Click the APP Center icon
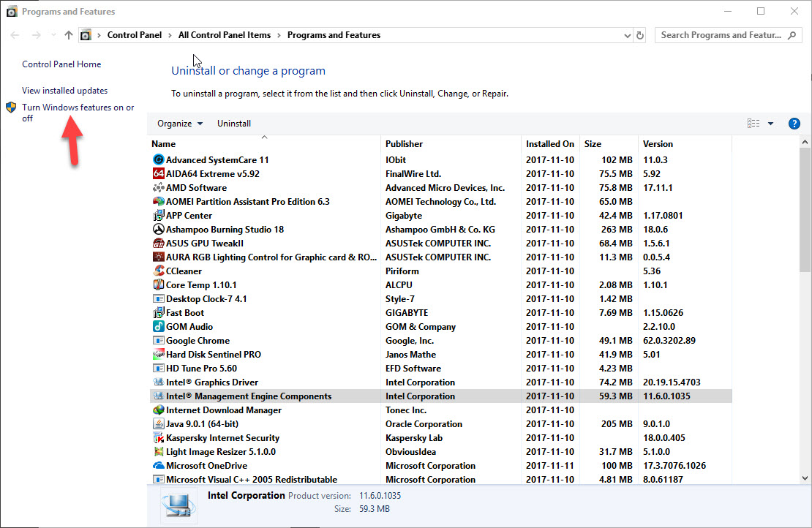The image size is (812, 528). (x=159, y=216)
